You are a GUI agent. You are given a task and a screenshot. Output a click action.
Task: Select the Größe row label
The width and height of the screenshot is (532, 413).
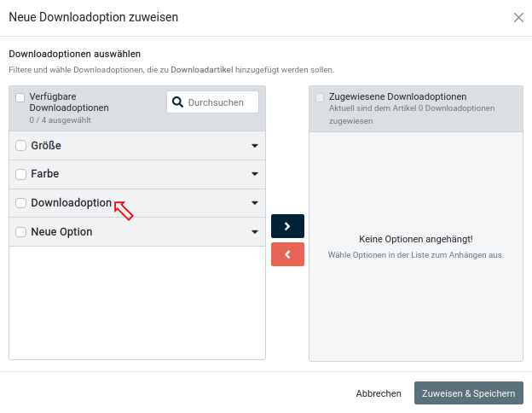click(46, 146)
